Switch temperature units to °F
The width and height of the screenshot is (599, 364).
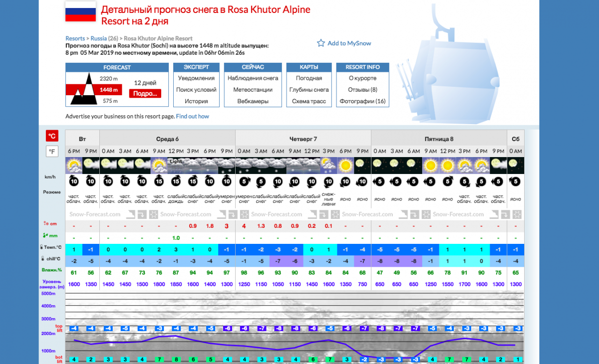[52, 151]
